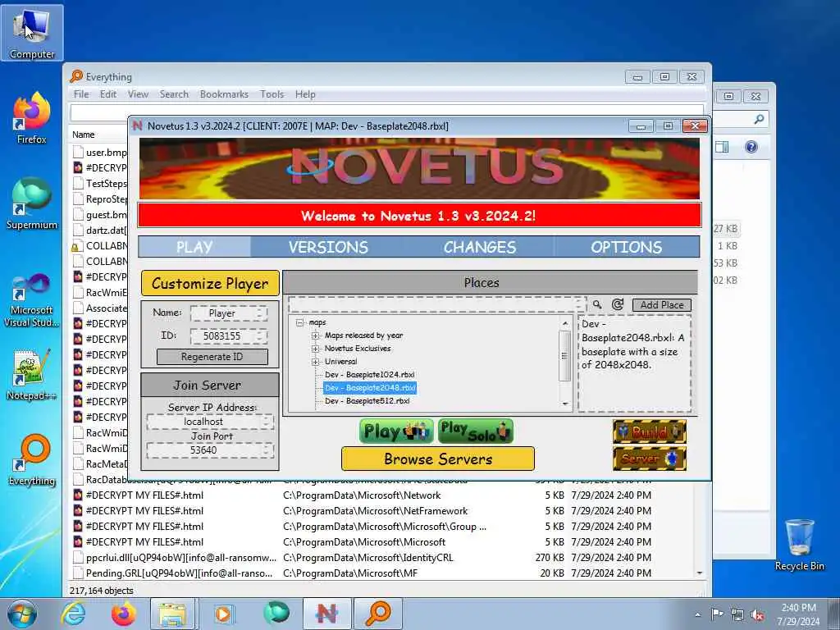
Task: Open Supermium from the taskbar
Action: point(276,614)
